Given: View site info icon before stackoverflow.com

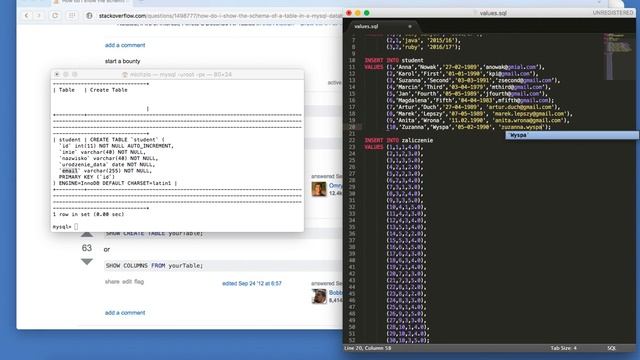Looking at the screenshot, I should pyautogui.click(x=89, y=16).
